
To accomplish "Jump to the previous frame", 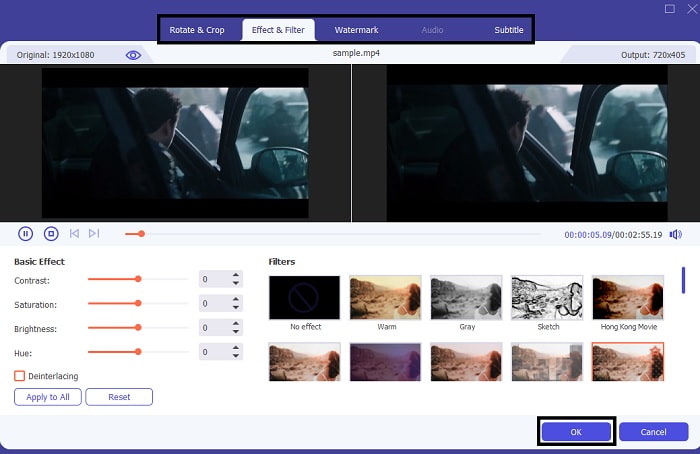I will coord(74,233).
